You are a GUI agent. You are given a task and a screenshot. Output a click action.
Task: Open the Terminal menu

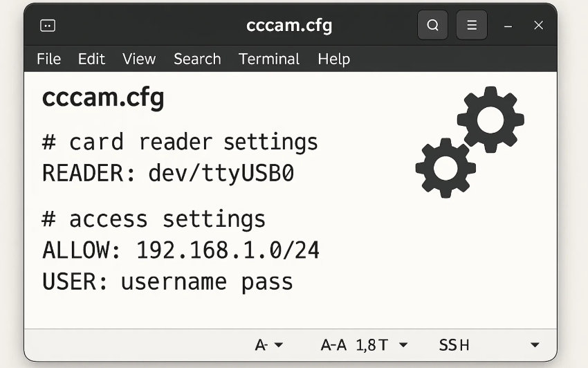tap(269, 59)
